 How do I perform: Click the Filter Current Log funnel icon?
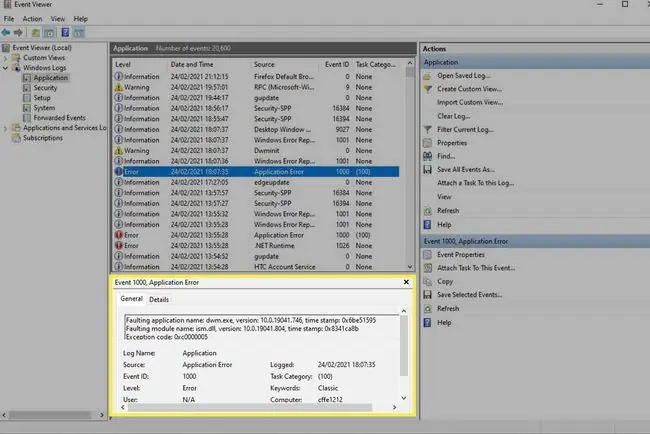427,130
